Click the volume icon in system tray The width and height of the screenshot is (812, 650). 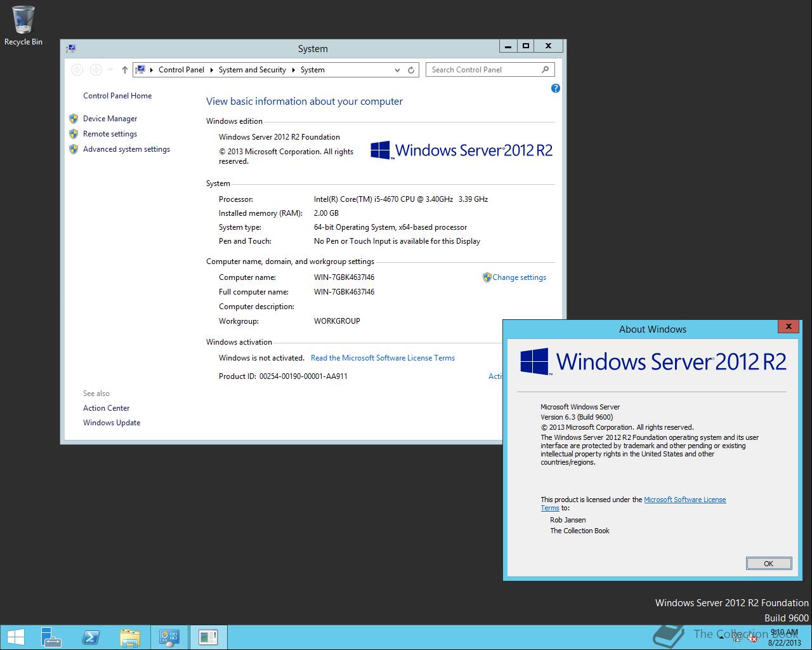752,637
